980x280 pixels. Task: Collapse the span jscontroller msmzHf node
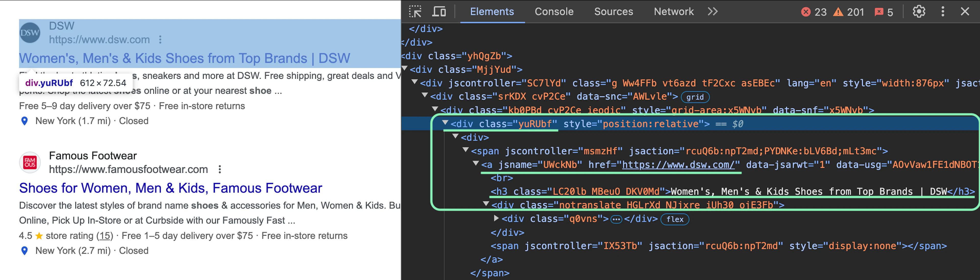click(x=466, y=150)
